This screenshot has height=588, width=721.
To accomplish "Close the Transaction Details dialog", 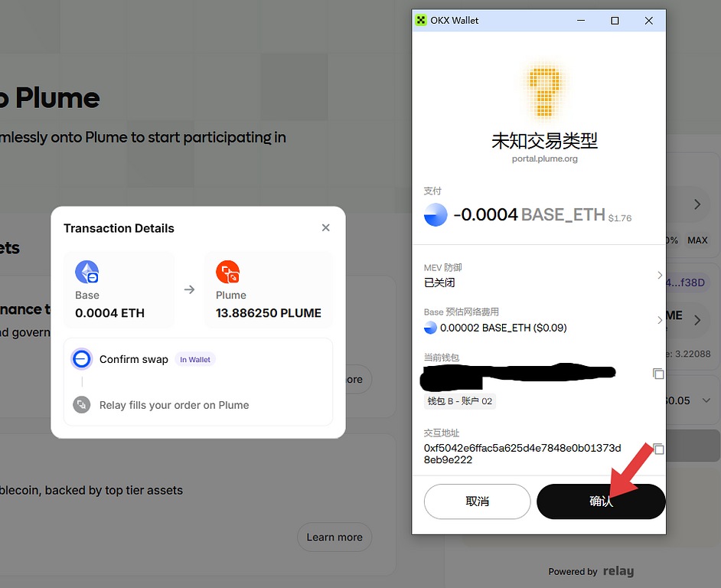I will click(326, 227).
